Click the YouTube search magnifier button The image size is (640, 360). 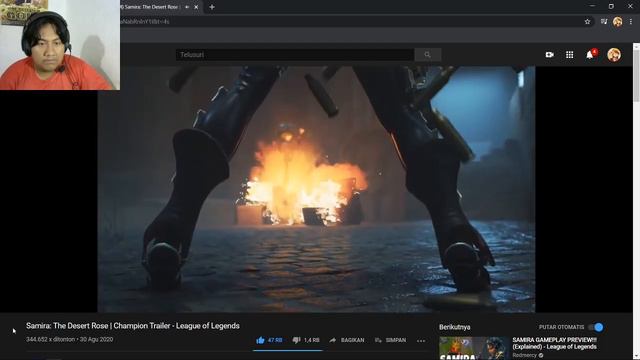[x=427, y=55]
